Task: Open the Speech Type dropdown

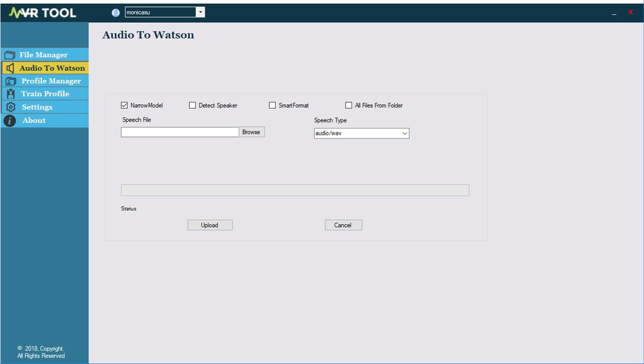Action: click(404, 133)
